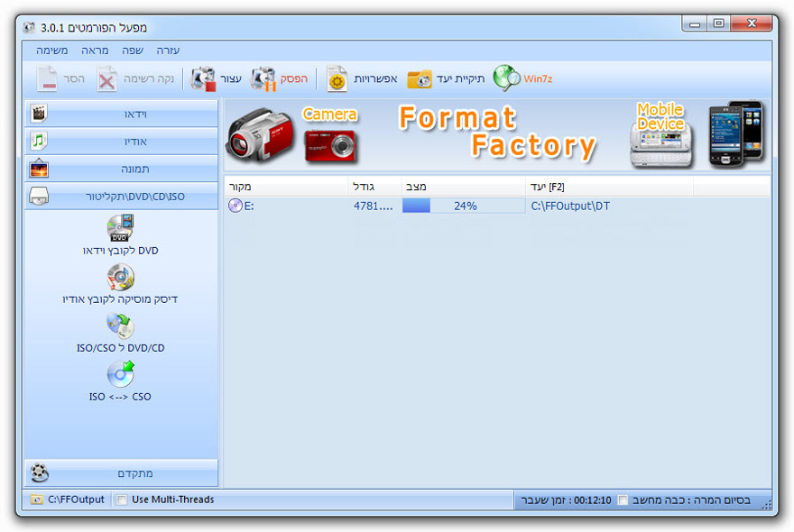The image size is (794, 532).
Task: Close the Format Factory window
Action: (x=752, y=23)
